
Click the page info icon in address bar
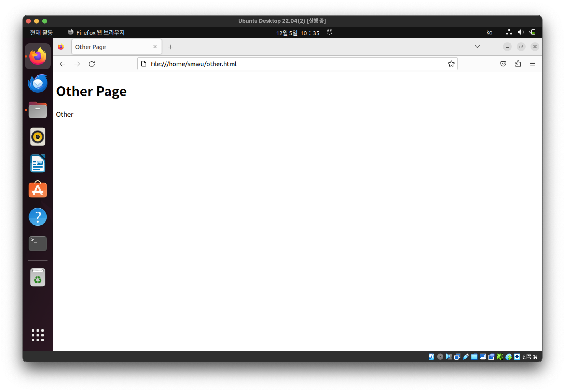(144, 64)
